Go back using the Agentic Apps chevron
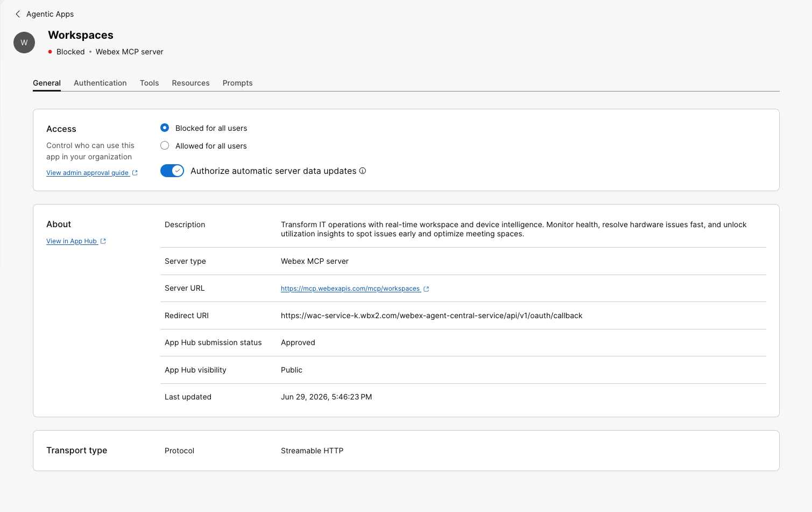Screen dimensions: 812x512 pyautogui.click(x=18, y=14)
